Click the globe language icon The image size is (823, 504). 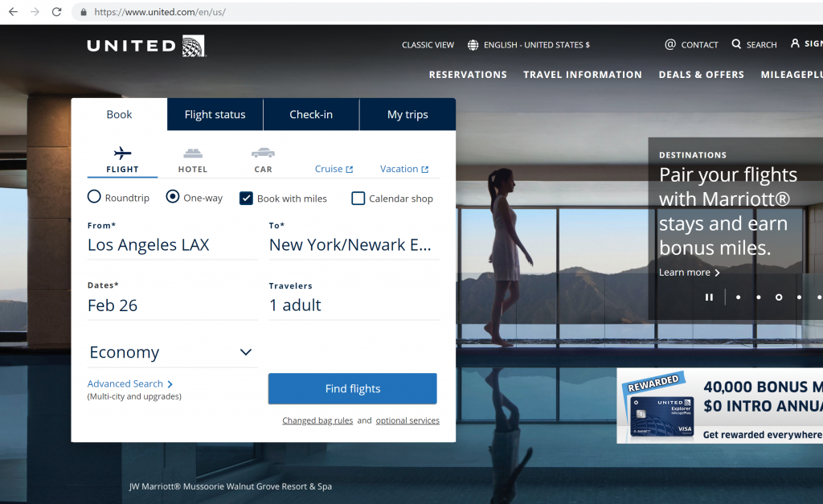pyautogui.click(x=473, y=45)
